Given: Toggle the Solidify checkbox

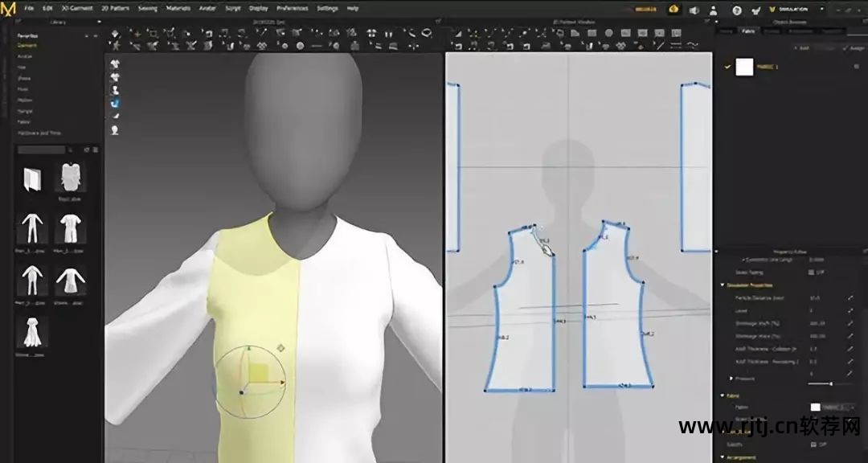Looking at the screenshot, I should coord(813,444).
